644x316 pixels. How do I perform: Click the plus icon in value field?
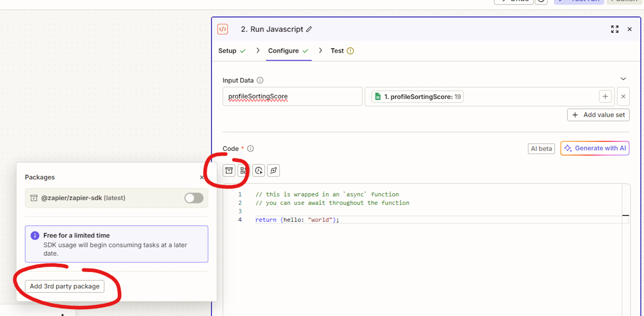[x=605, y=96]
